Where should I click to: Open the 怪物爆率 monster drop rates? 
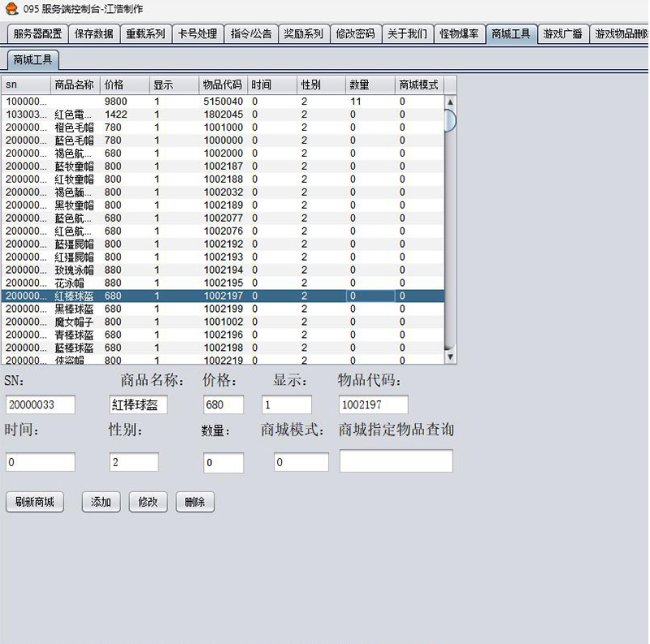pos(458,34)
